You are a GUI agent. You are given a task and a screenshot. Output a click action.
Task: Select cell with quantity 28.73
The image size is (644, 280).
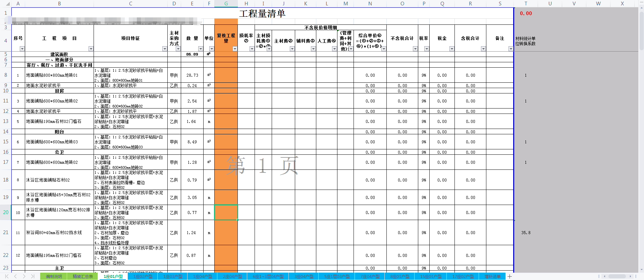(192, 75)
